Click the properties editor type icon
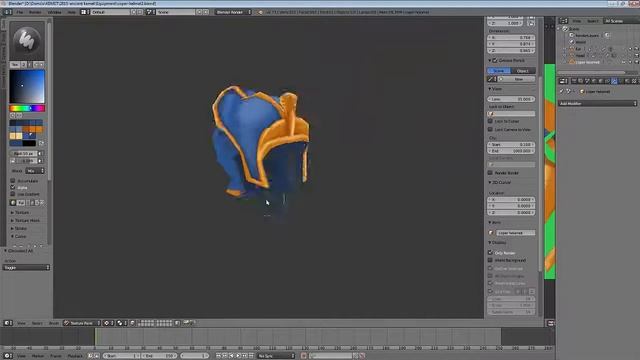 click(x=563, y=81)
